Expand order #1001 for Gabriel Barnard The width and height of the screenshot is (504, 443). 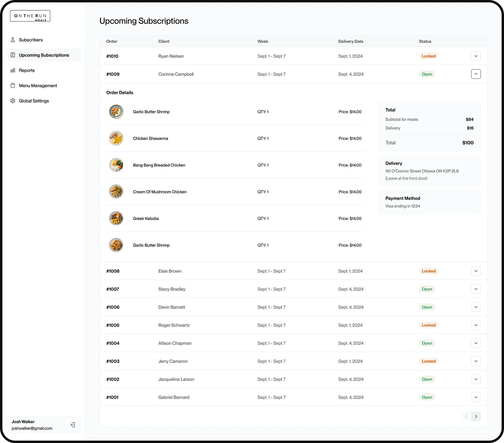476,397
